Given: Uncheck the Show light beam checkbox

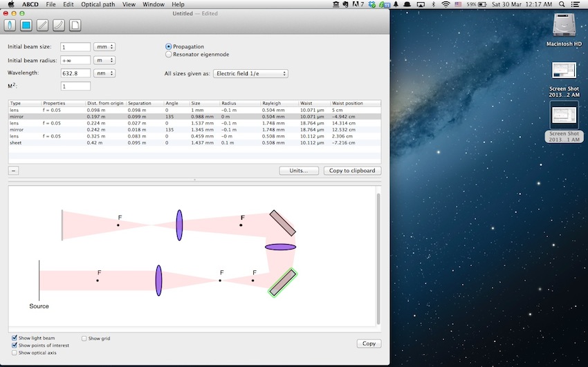Looking at the screenshot, I should pyautogui.click(x=15, y=338).
